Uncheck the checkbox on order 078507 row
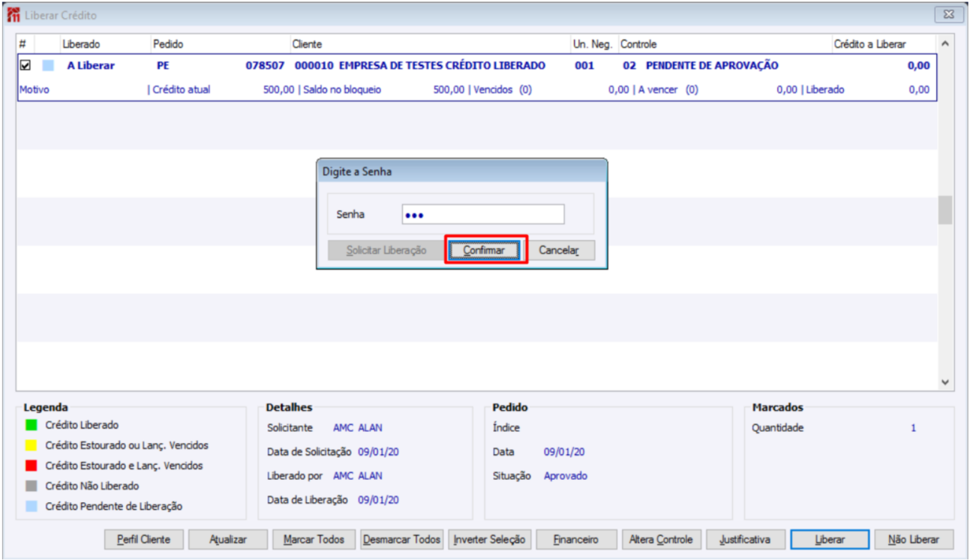Viewport: 970px width, 560px height. (25, 65)
